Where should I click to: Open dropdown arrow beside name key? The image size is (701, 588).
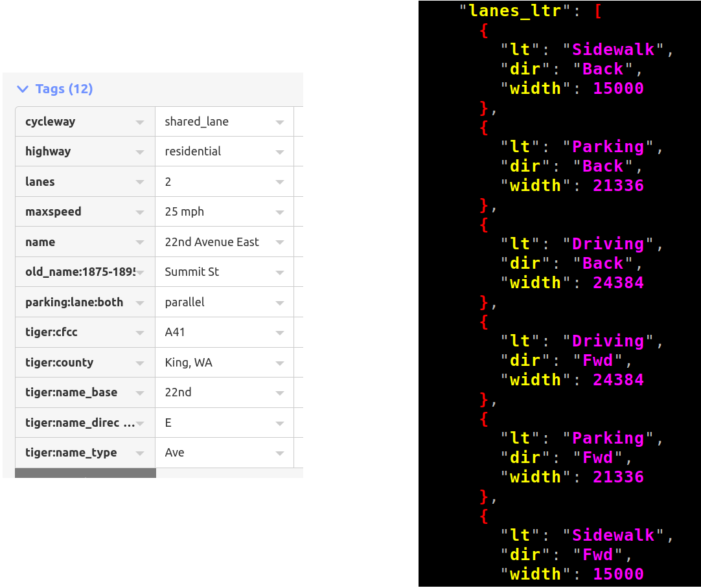[x=140, y=243]
